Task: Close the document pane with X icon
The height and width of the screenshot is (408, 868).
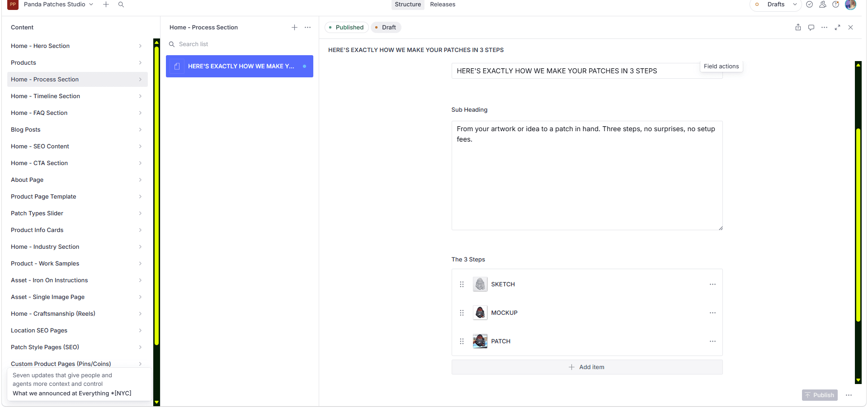Action: point(851,27)
